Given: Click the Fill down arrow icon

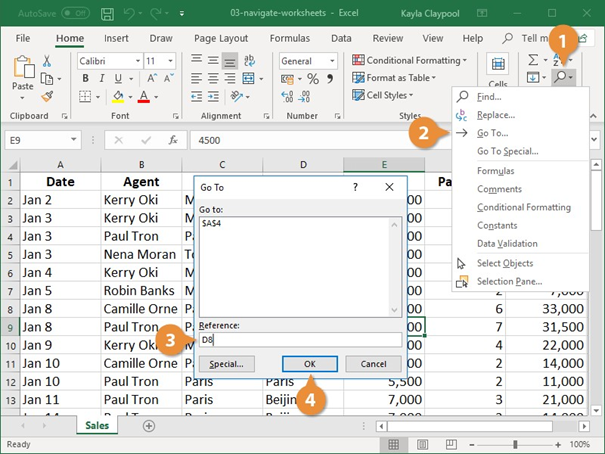Looking at the screenshot, I should [533, 78].
